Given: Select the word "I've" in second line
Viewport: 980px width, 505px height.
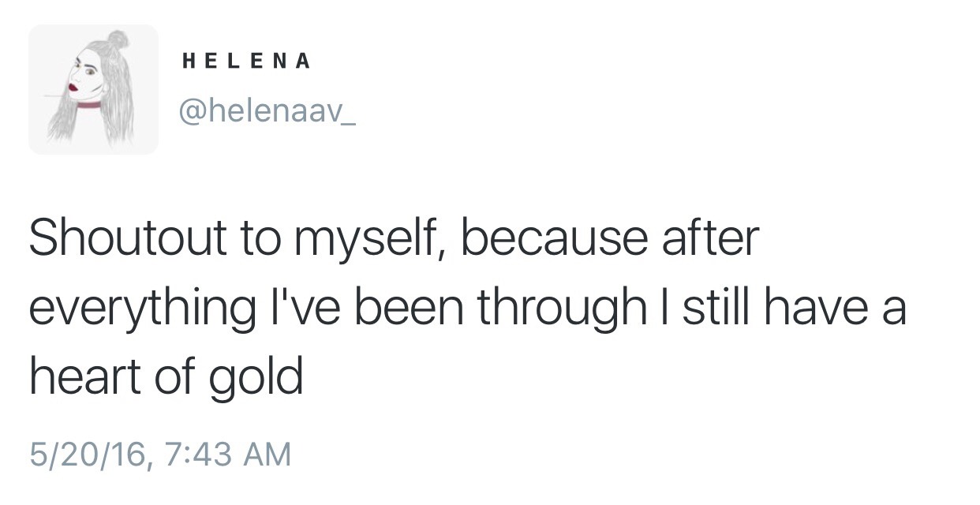Looking at the screenshot, I should point(297,306).
